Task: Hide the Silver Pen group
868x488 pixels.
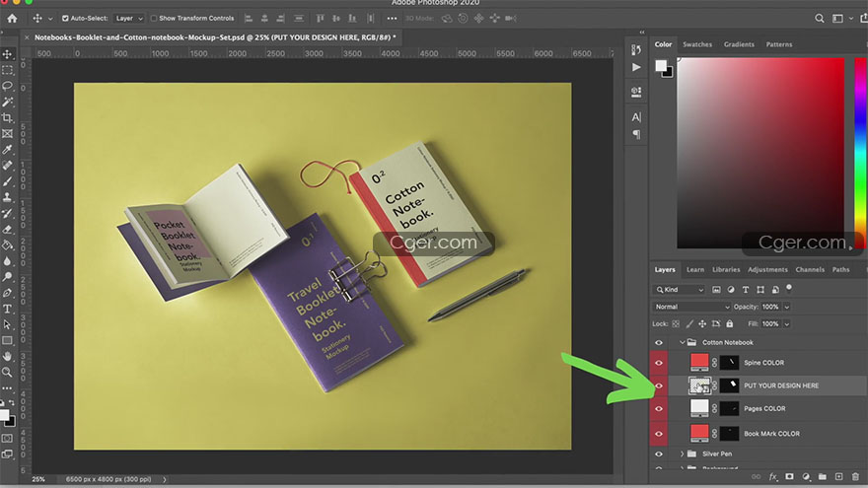Action: pos(659,453)
